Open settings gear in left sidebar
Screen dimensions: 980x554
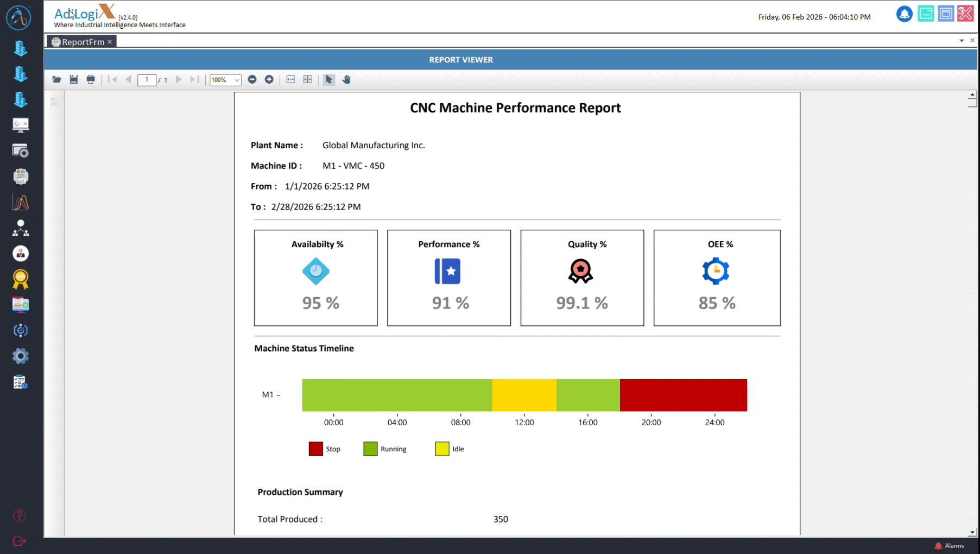tap(21, 356)
